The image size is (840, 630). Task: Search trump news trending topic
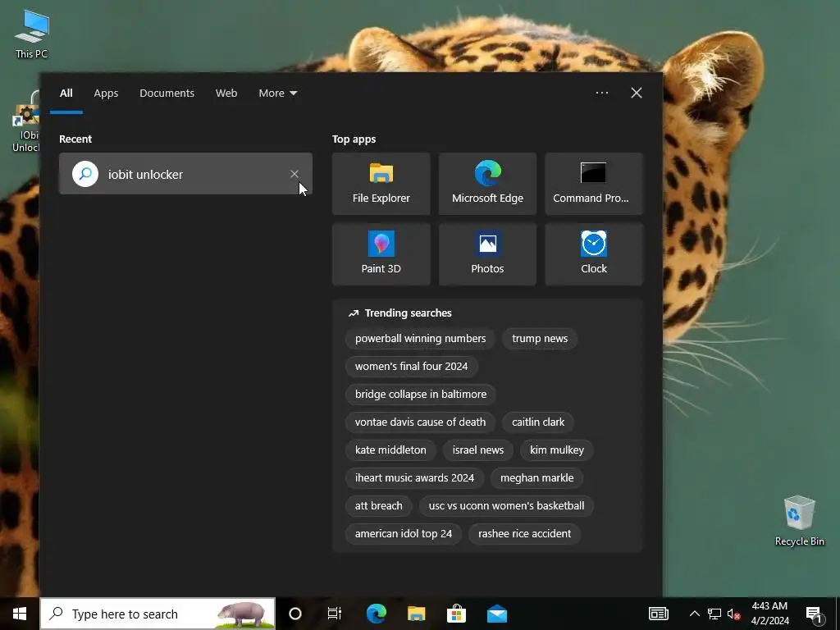540,339
